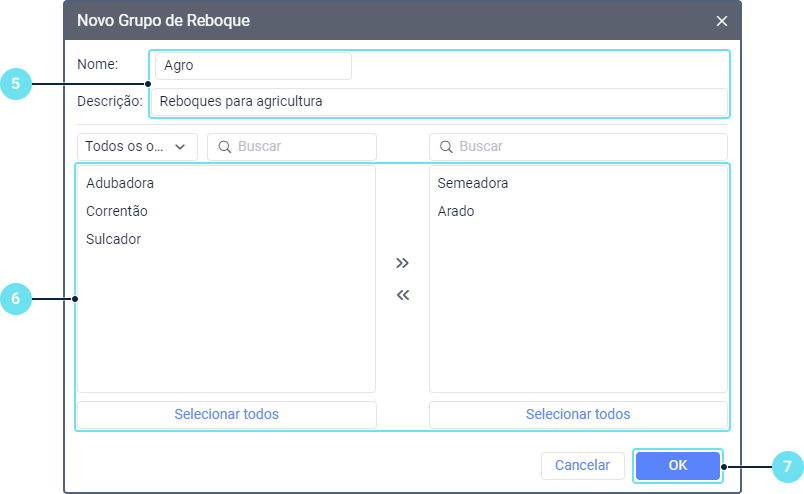Click the step 7 callout marker
The width and height of the screenshot is (804, 494).
(x=787, y=466)
